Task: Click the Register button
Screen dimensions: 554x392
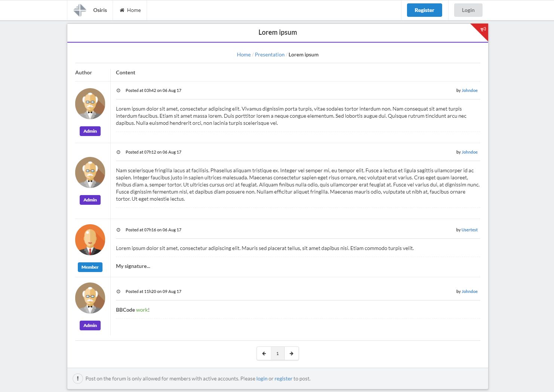Action: click(x=424, y=10)
